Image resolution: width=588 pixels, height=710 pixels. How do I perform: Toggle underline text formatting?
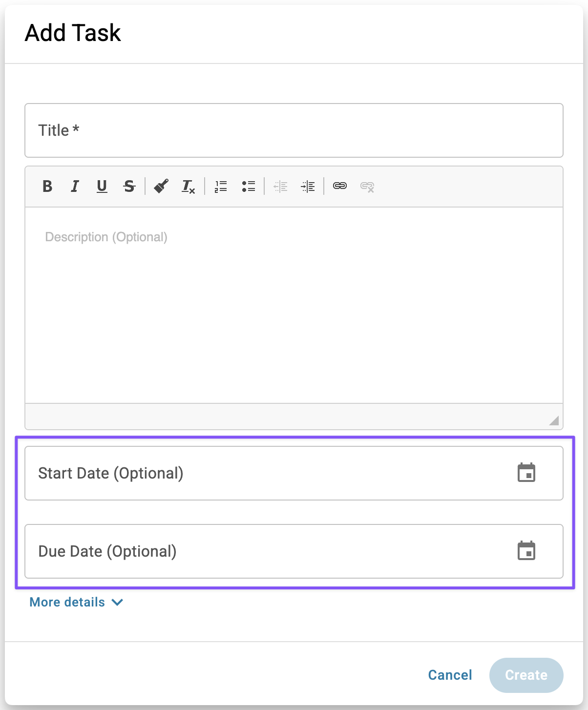[x=102, y=186]
